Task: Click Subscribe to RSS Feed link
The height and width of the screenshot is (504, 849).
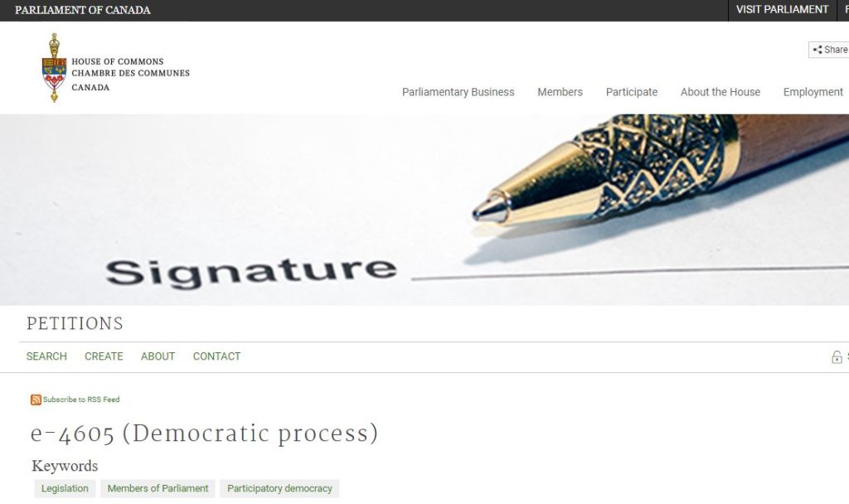Action: [x=81, y=400]
